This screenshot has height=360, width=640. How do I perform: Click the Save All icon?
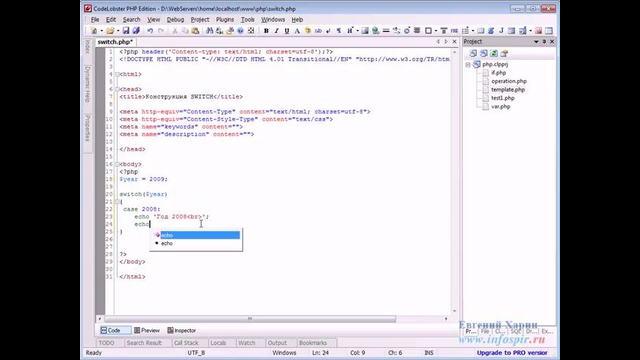point(136,31)
